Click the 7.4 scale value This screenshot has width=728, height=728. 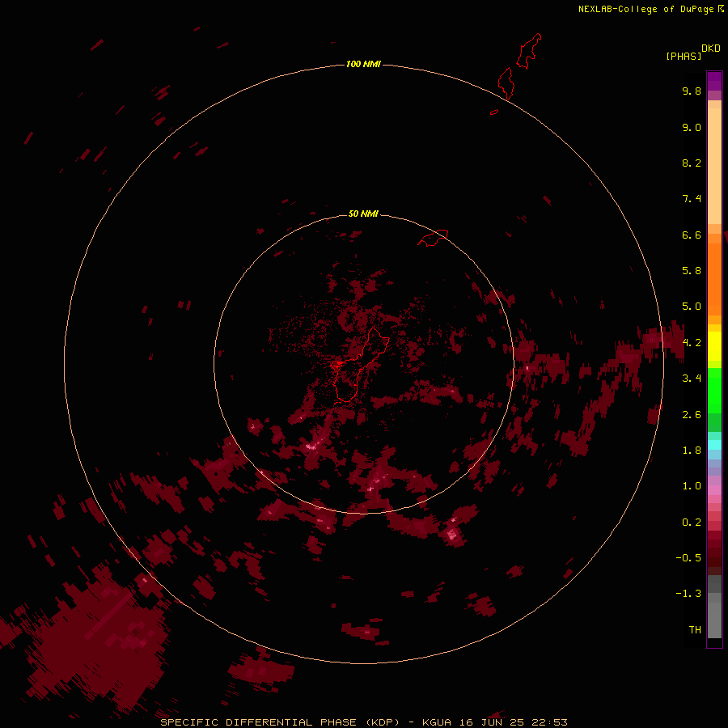click(692, 199)
